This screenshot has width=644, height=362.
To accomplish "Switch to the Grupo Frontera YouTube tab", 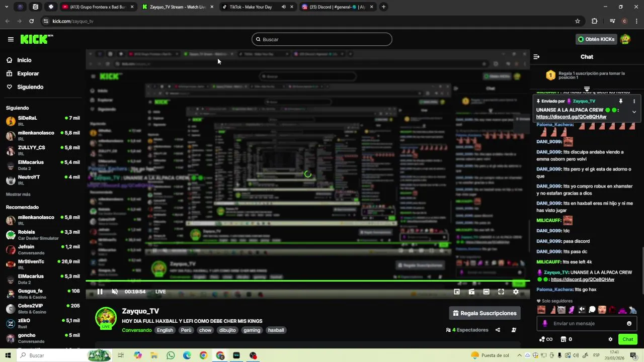I will tap(98, 7).
